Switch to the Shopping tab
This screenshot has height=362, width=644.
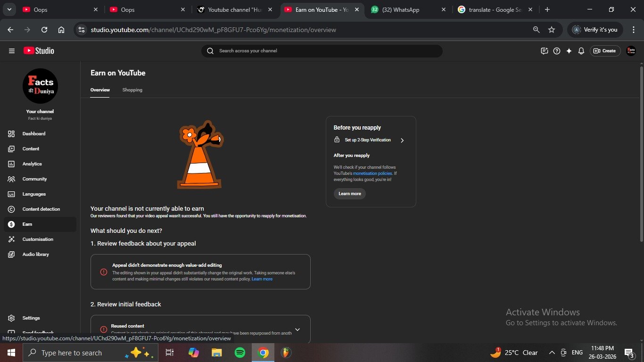click(x=132, y=90)
